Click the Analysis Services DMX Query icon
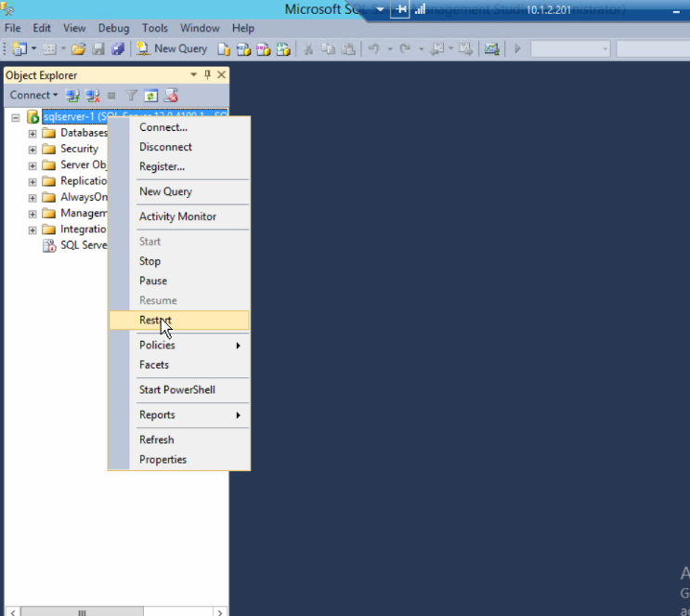The width and height of the screenshot is (690, 616). coord(263,48)
